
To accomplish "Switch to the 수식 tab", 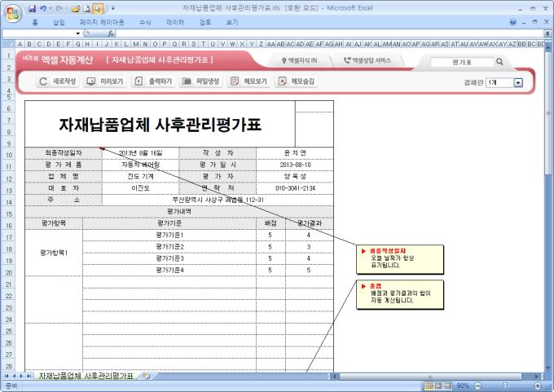I will click(145, 23).
